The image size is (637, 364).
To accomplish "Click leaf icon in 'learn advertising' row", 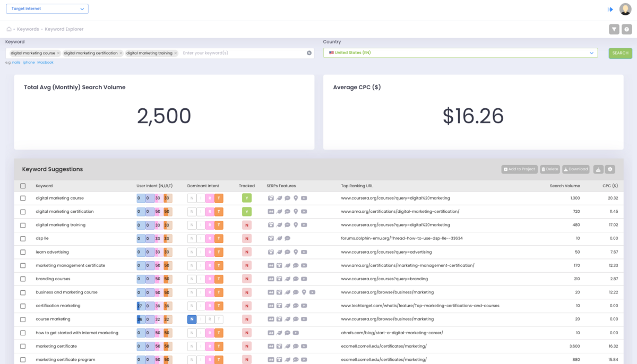I will (279, 252).
